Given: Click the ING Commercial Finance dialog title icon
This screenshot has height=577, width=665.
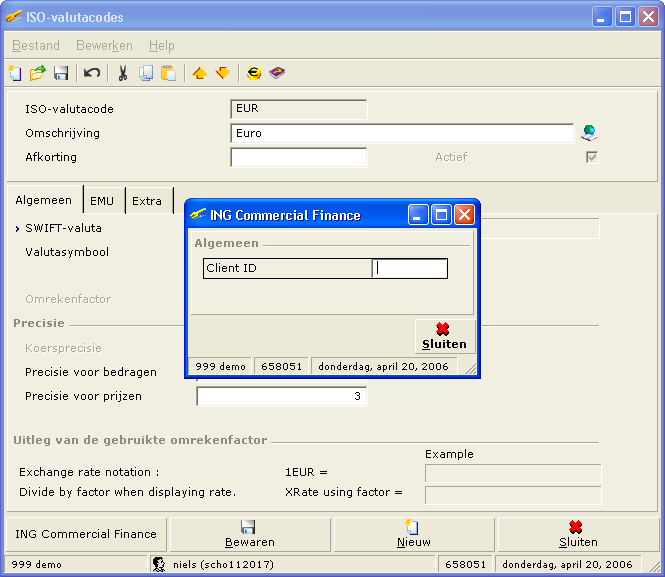Looking at the screenshot, I should click(x=198, y=215).
